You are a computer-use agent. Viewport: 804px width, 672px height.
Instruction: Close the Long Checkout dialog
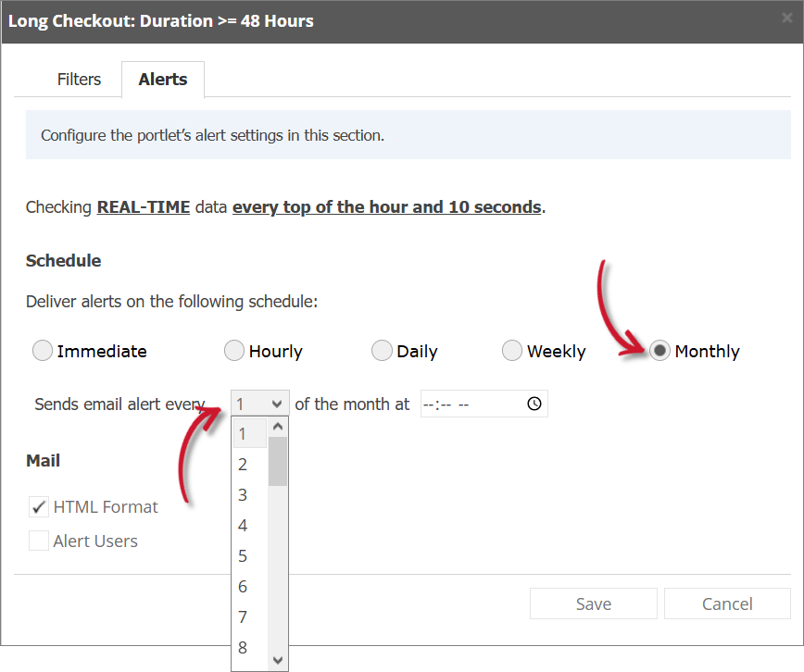pyautogui.click(x=786, y=18)
